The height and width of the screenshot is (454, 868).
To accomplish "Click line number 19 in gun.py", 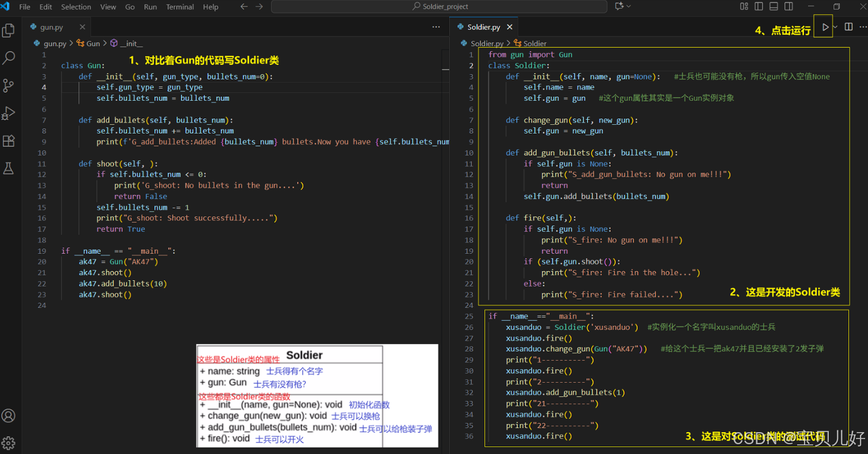I will [41, 251].
